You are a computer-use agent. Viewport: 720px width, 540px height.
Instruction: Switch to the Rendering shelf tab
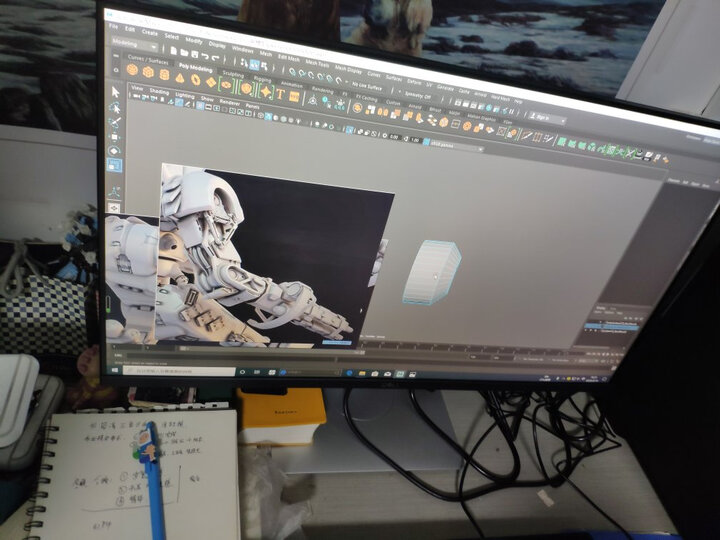pyautogui.click(x=322, y=90)
